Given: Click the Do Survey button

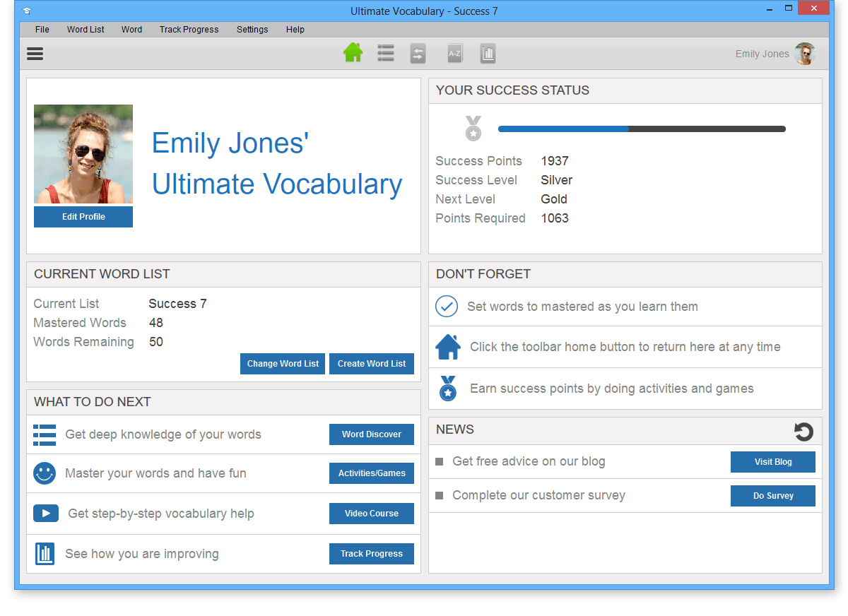Looking at the screenshot, I should coord(773,496).
